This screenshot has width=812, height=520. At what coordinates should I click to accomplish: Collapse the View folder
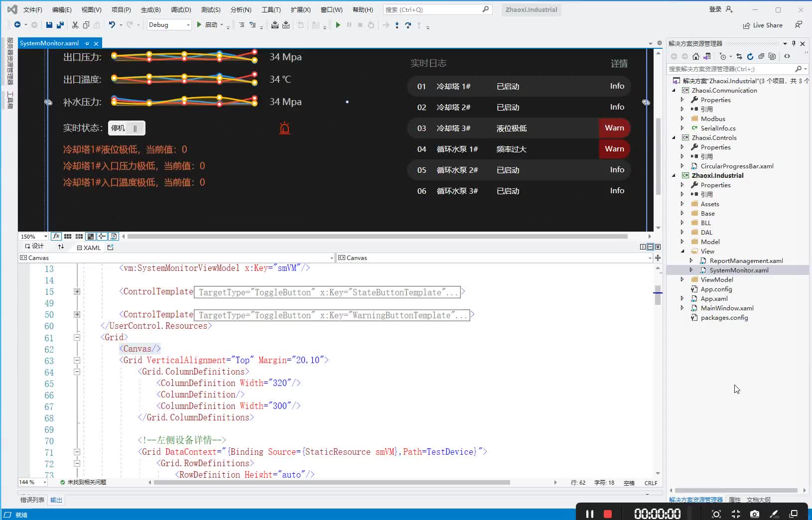(682, 252)
